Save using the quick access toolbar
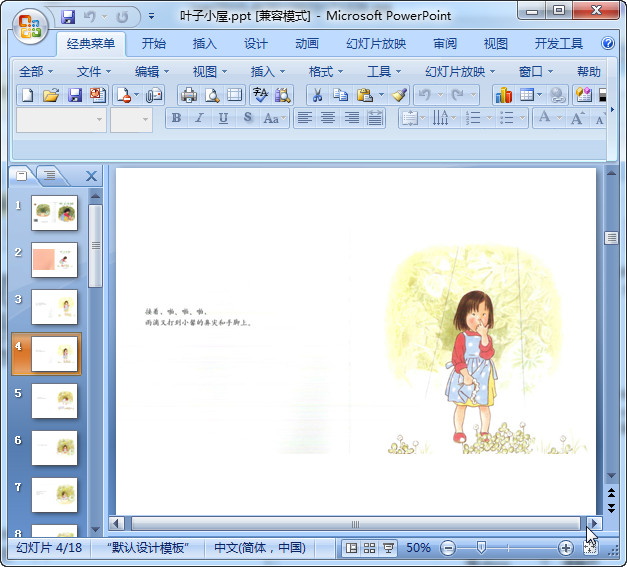The height and width of the screenshot is (567, 627). tap(68, 17)
